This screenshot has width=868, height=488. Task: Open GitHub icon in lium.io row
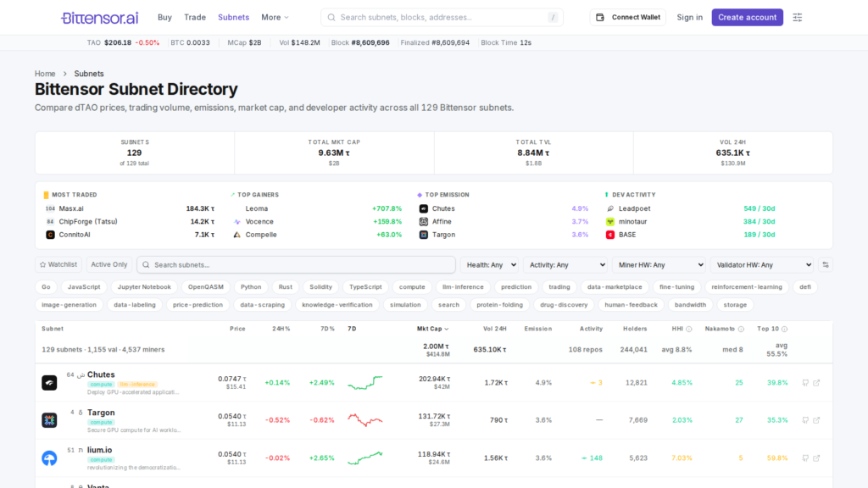pos(805,457)
